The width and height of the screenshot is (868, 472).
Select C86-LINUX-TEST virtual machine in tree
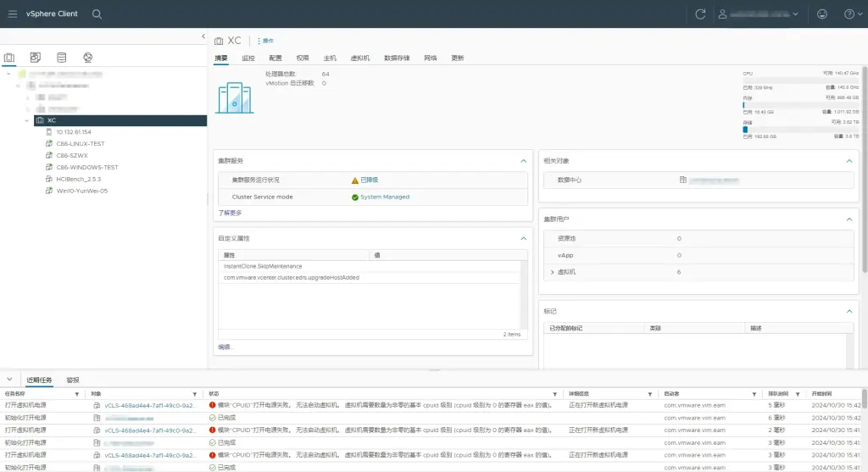tap(81, 144)
